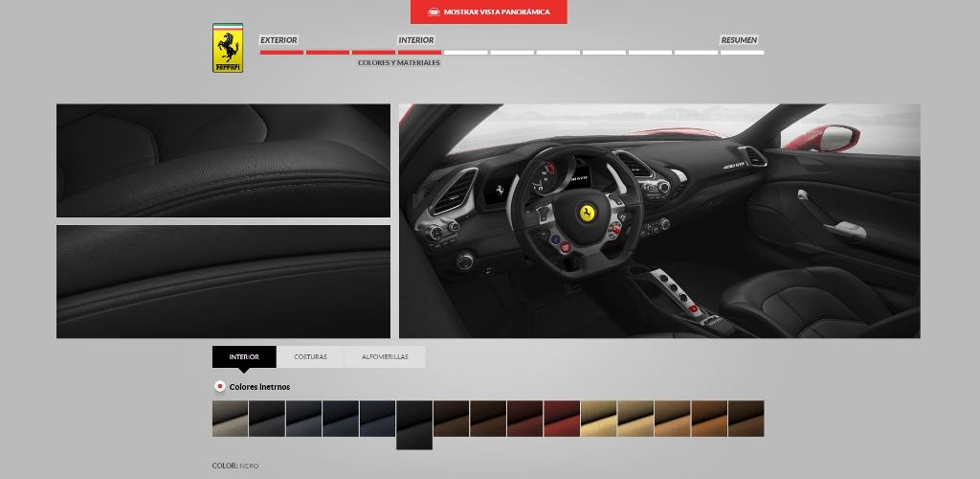Pick the dark burgundy leather swatch
Image resolution: width=980 pixels, height=479 pixels.
pos(524,419)
